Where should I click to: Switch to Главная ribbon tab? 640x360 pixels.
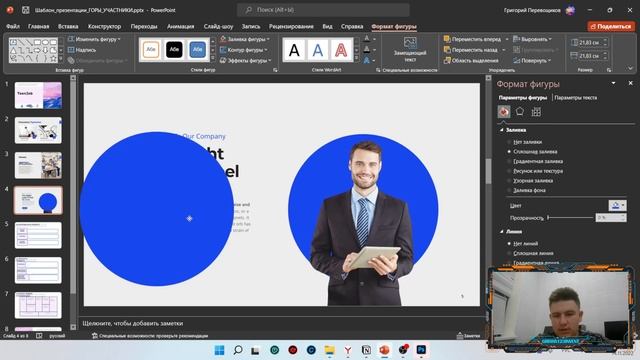click(38, 26)
